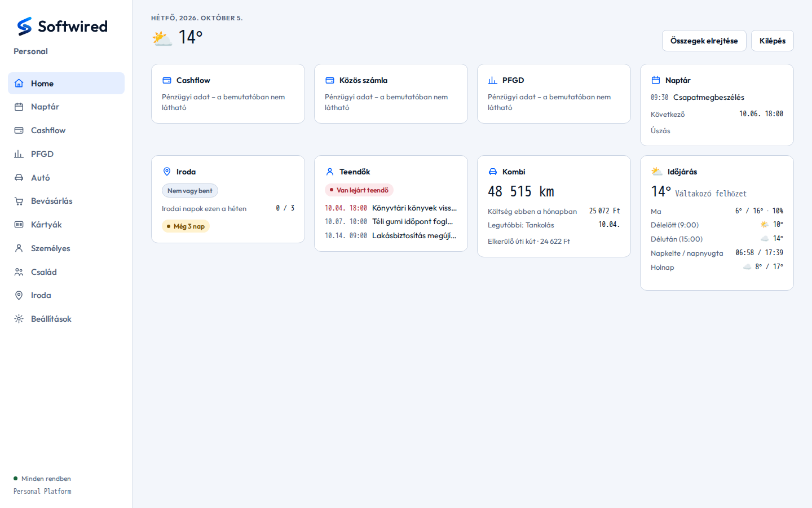Screen dimensions: 812x508
Task: Click the Közös számla card header icon
Action: pyautogui.click(x=330, y=80)
